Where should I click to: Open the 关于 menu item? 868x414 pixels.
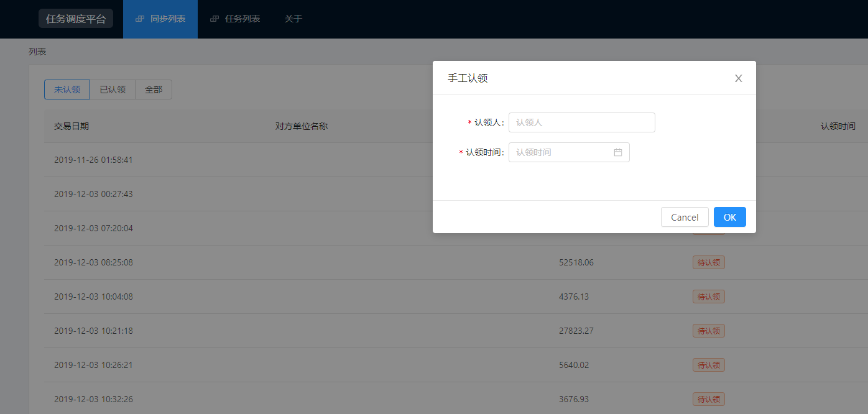coord(293,19)
